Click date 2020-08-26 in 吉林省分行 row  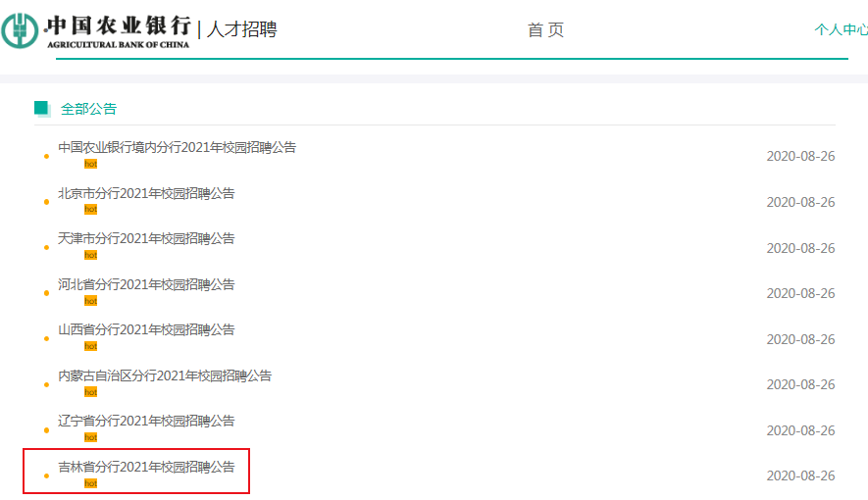pyautogui.click(x=800, y=476)
